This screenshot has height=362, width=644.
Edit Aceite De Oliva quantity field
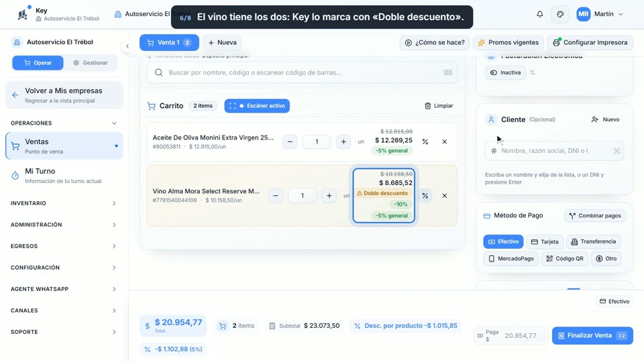[317, 141]
